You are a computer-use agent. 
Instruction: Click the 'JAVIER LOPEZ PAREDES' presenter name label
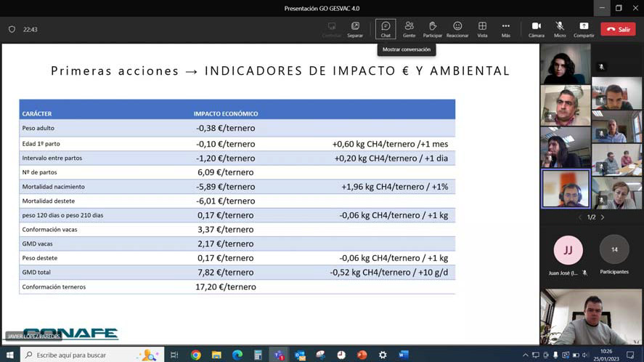33,337
